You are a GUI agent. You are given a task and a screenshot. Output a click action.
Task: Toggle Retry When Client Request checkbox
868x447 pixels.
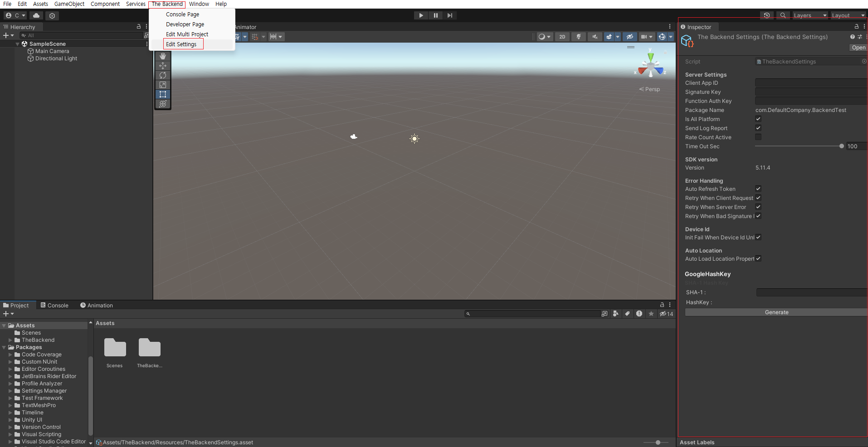click(758, 198)
